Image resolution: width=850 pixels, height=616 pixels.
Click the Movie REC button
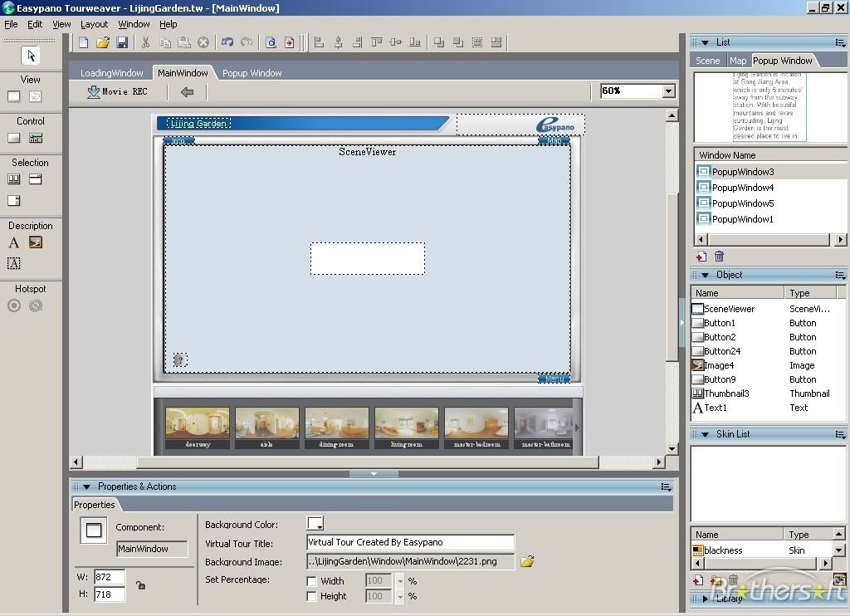point(117,91)
